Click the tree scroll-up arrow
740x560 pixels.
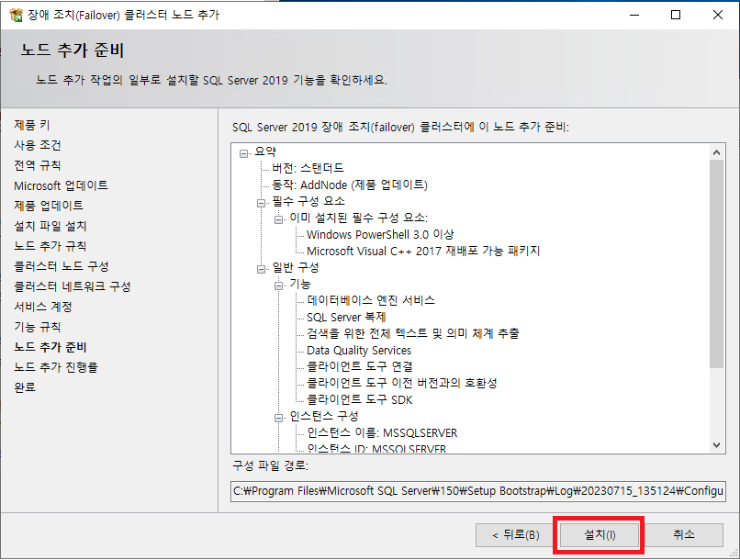pyautogui.click(x=716, y=152)
